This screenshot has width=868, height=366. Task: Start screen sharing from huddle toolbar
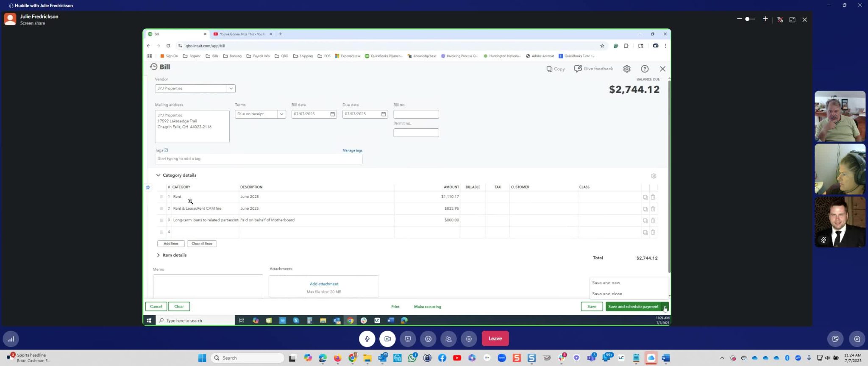point(408,338)
